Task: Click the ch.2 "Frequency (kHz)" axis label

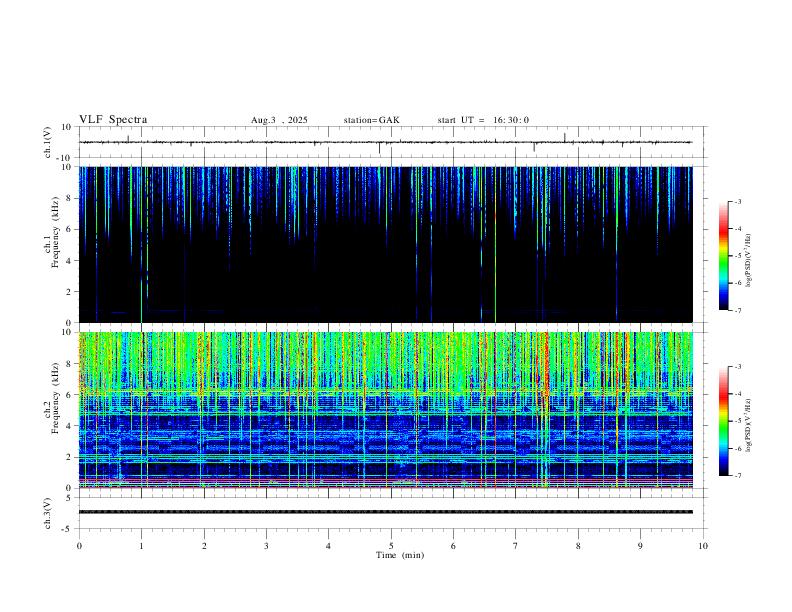Action: [x=55, y=398]
